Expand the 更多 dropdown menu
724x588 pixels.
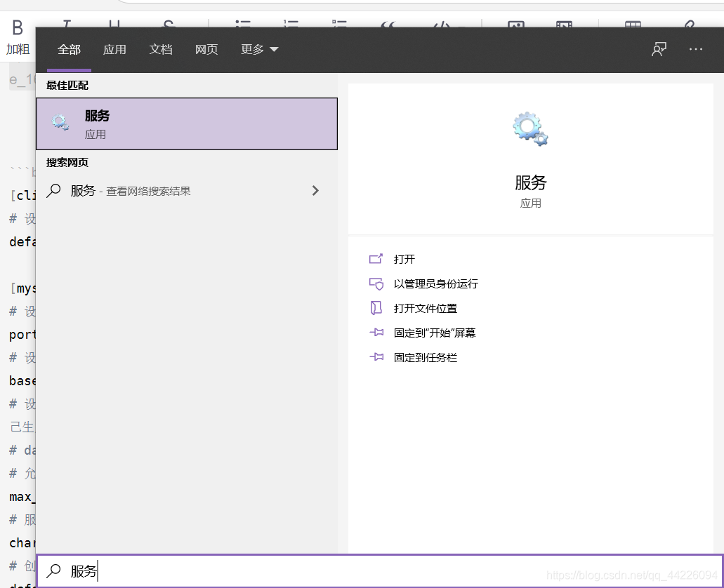260,49
